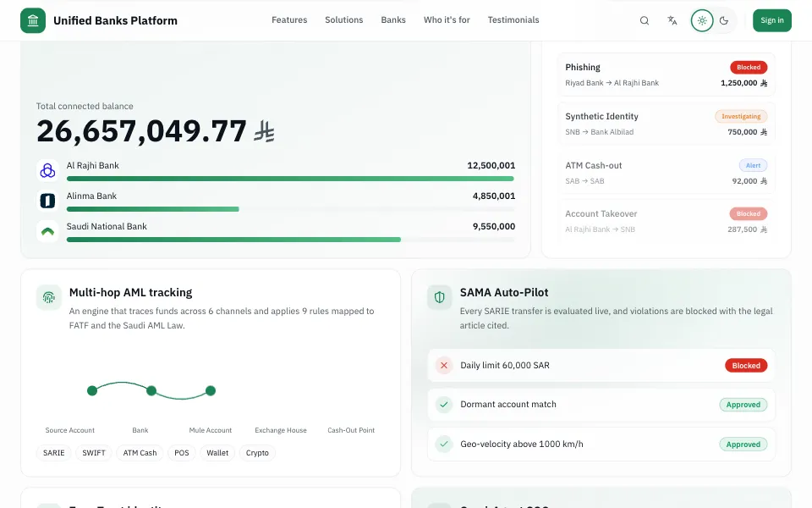Open the Phishing fraud alert card
Viewport: 812px width, 508px height.
667,75
